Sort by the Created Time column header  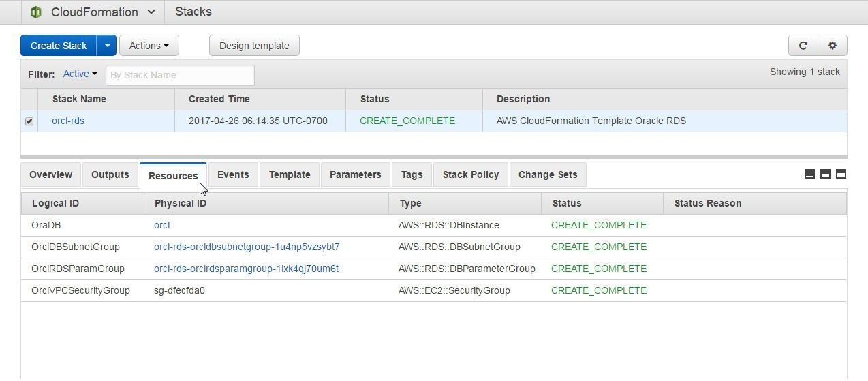click(219, 99)
